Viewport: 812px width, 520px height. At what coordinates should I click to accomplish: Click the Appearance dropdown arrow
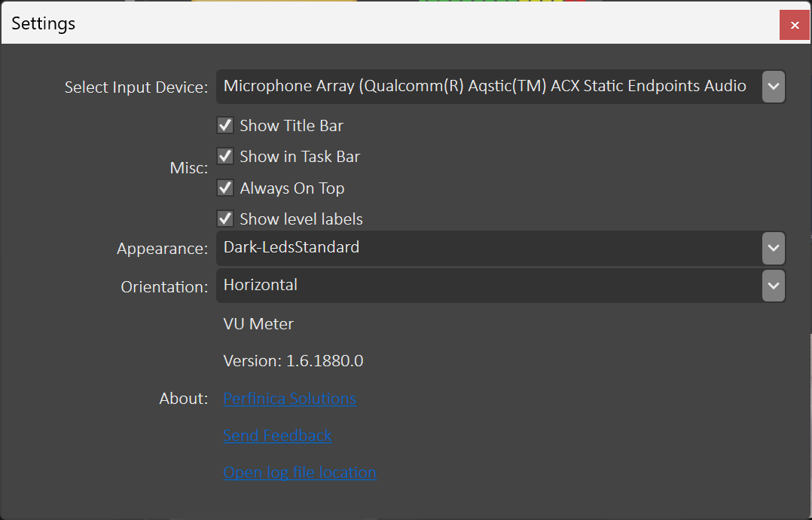[773, 247]
